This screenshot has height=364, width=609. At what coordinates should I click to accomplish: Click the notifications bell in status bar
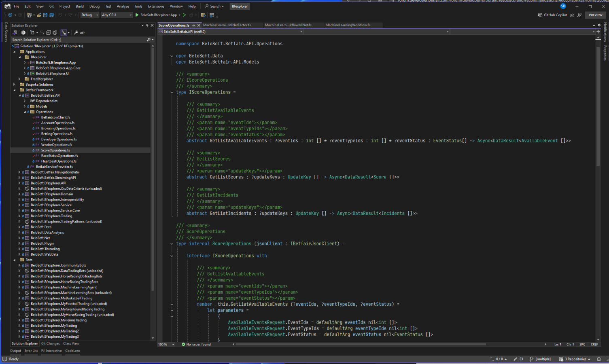(x=599, y=359)
